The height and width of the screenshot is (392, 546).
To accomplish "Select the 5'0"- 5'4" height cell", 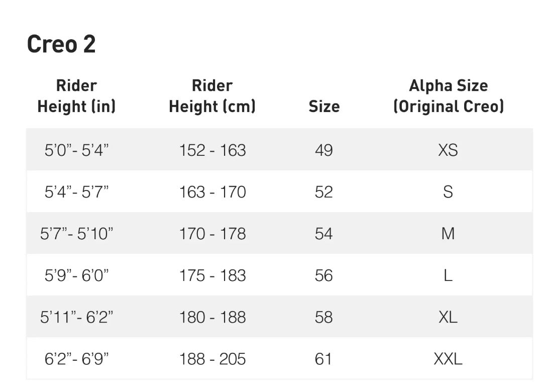I will click(x=76, y=150).
